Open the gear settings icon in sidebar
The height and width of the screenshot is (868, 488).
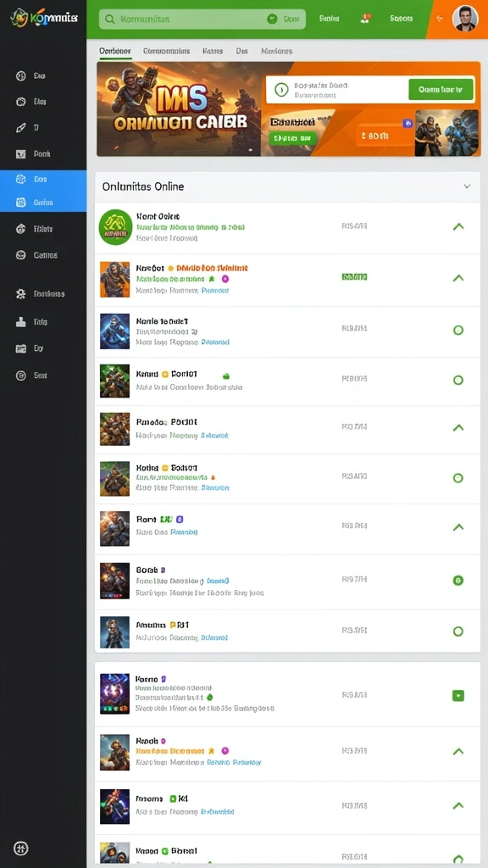21,294
